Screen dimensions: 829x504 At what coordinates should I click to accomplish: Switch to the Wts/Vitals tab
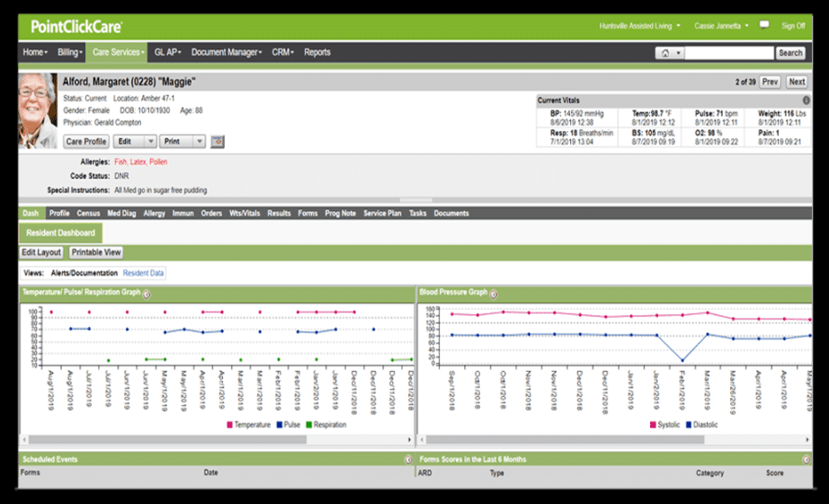245,214
